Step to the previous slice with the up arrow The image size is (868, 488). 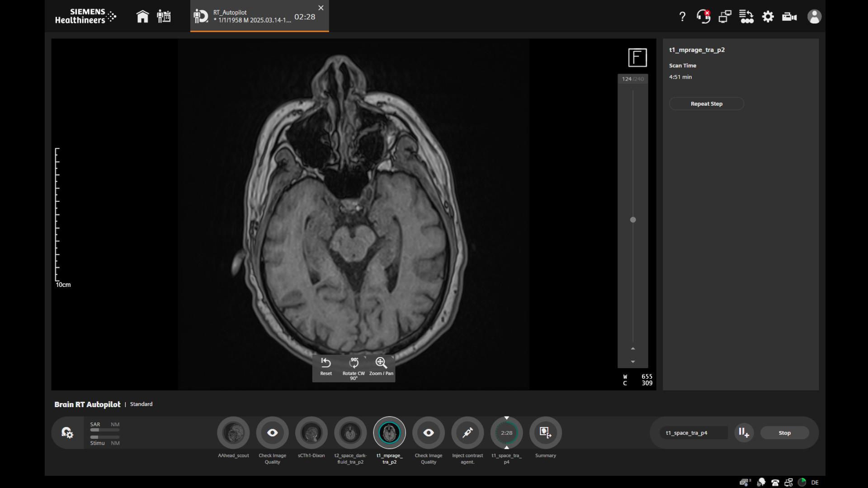point(633,348)
